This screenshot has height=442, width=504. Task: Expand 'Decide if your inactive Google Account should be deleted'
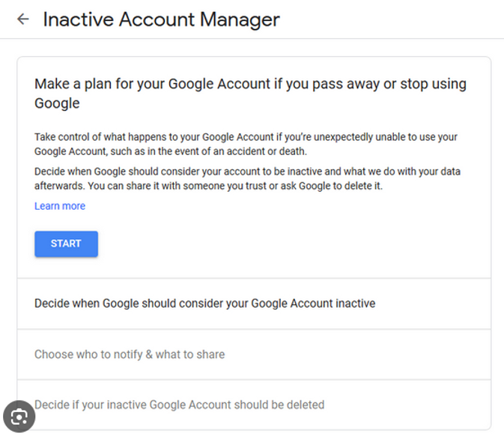(254, 405)
